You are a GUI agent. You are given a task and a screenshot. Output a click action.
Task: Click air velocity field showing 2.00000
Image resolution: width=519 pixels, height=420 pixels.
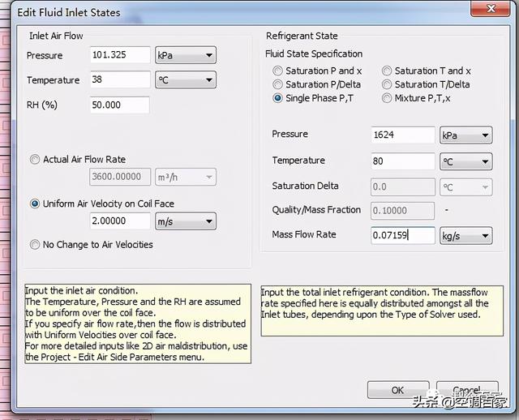click(120, 221)
